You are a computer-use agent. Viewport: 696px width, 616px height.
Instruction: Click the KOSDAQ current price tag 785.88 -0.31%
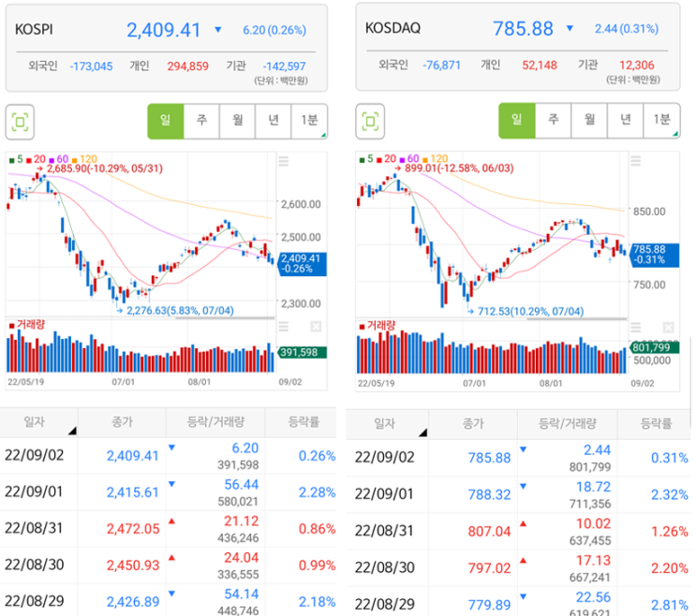click(x=654, y=255)
